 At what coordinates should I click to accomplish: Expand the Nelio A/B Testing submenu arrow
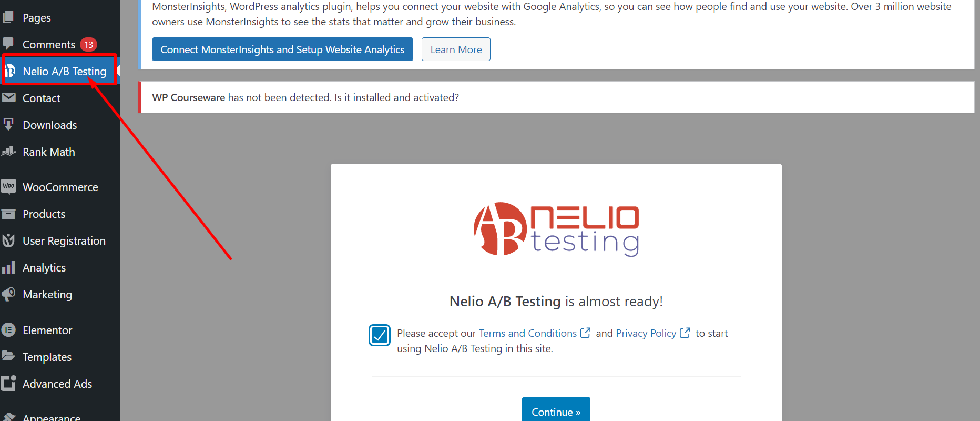click(119, 71)
